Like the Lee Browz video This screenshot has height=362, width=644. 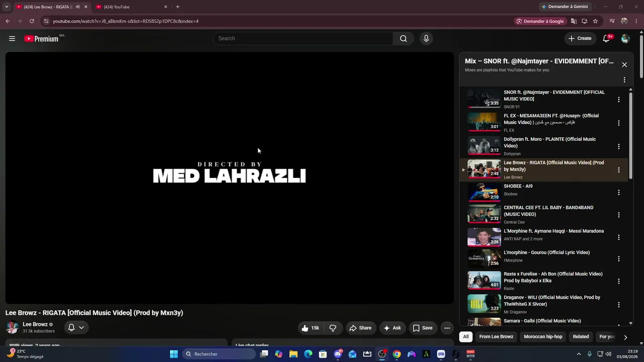click(x=310, y=328)
